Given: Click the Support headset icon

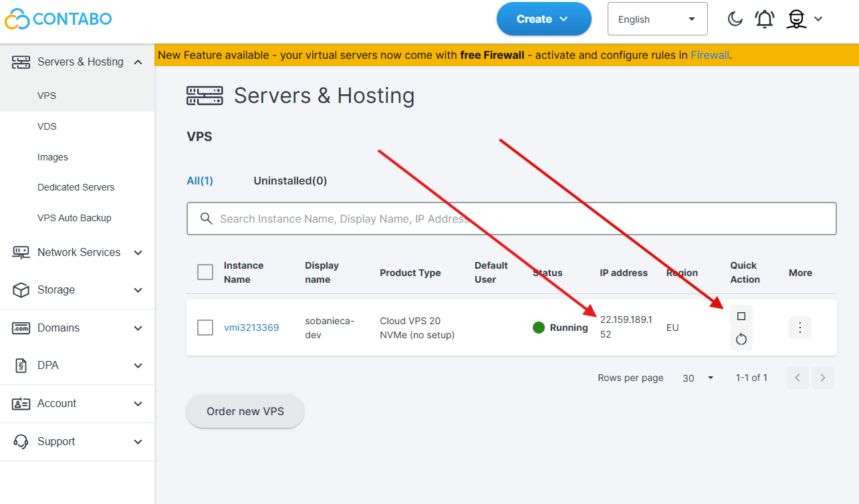Looking at the screenshot, I should [x=21, y=441].
